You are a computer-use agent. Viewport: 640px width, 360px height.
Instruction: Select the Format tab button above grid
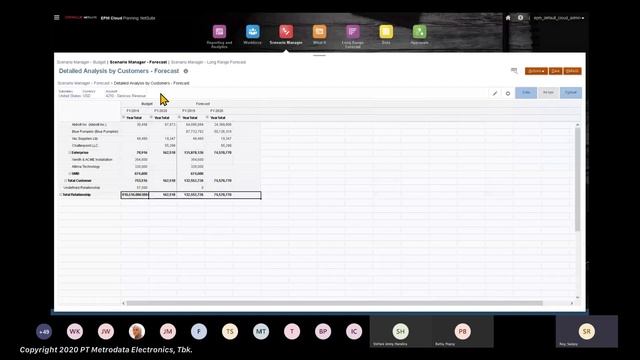pyautogui.click(x=571, y=93)
